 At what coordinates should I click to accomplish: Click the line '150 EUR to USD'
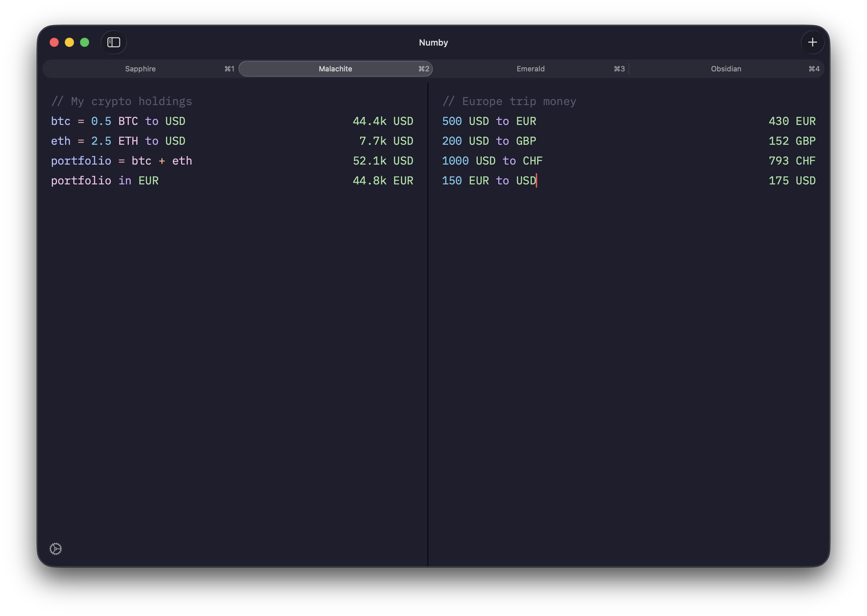click(489, 180)
